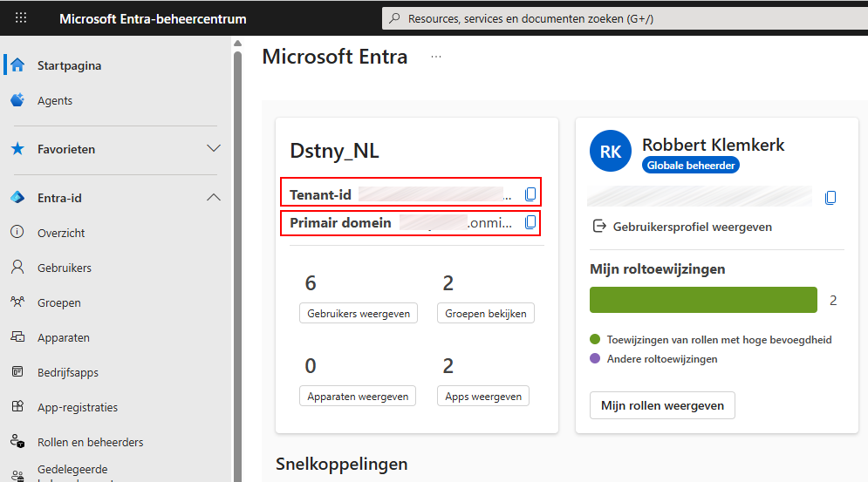
Task: Open the Gebruikersprofiel weergeven link
Action: [x=692, y=227]
